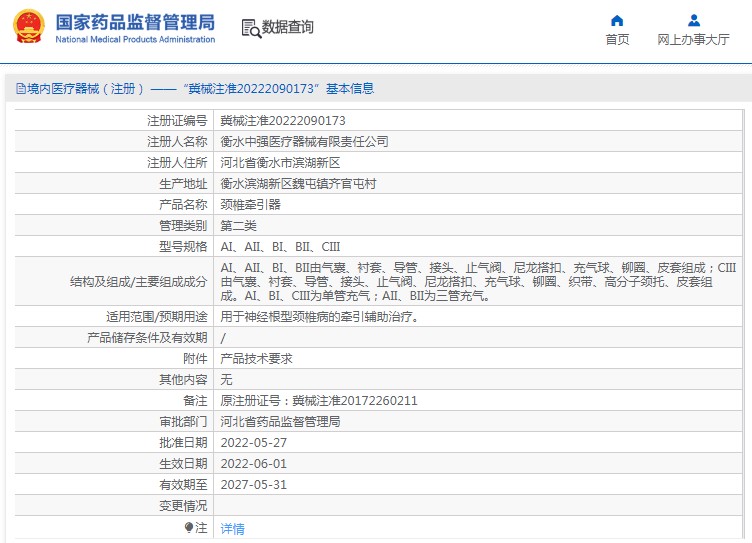Screen dimensions: 752x543
Task: Click the national emblem logo
Action: click(29, 26)
